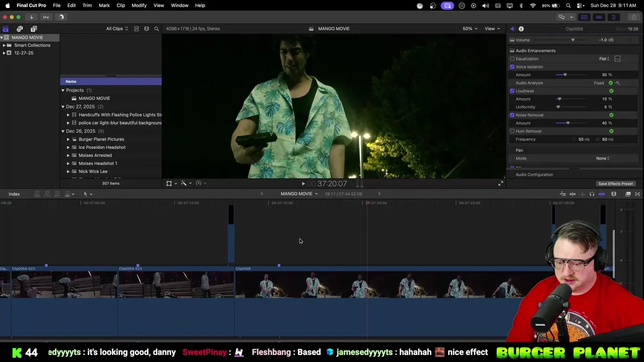Click the Audio Analysis magic wand icon

(x=617, y=83)
